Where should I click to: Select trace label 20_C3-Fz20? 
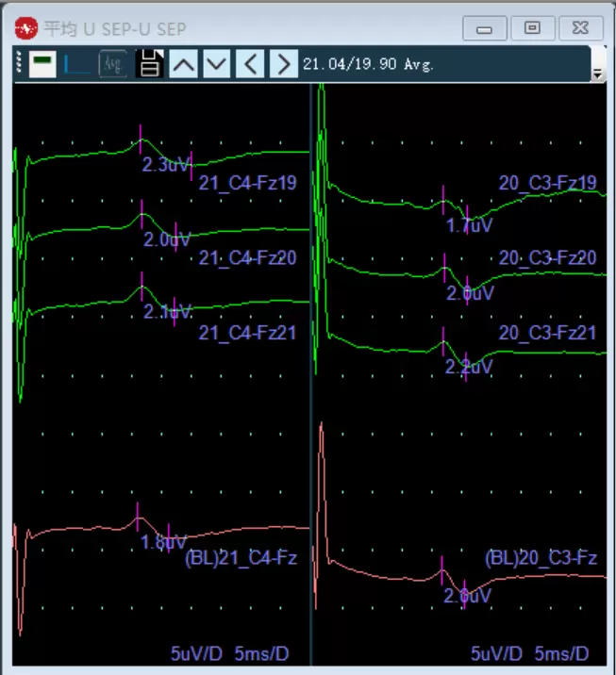[x=547, y=258]
